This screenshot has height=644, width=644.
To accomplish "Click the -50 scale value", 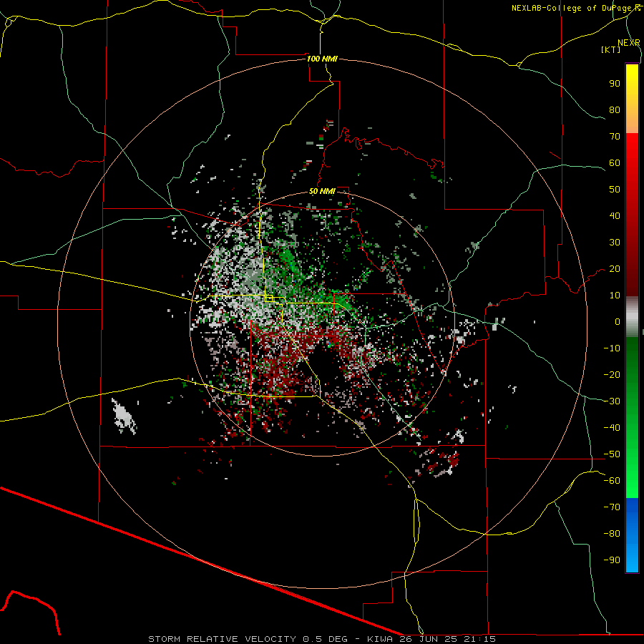I will click(612, 454).
